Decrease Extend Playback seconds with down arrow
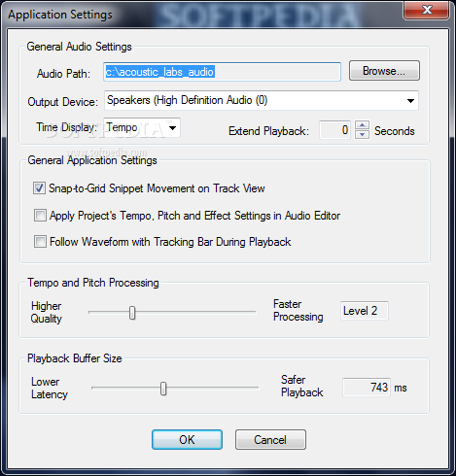The height and width of the screenshot is (476, 456). click(x=362, y=134)
